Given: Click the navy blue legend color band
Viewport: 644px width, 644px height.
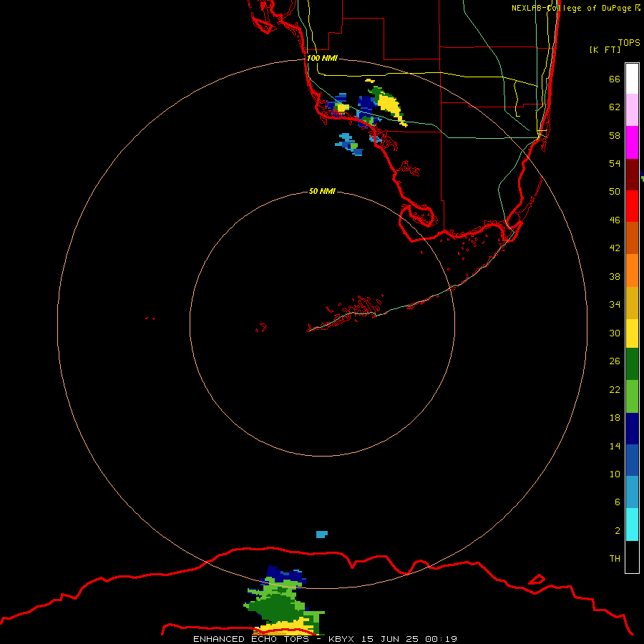Looking at the screenshot, I should [632, 429].
